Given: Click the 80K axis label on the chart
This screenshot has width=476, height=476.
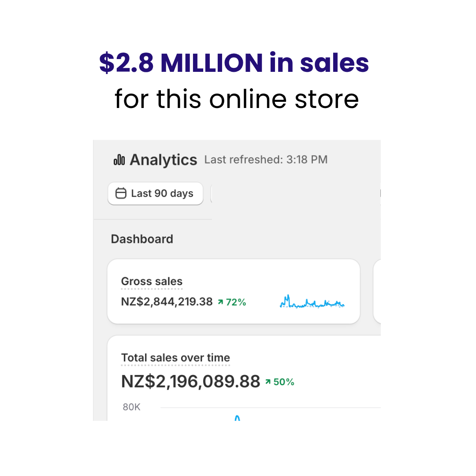Looking at the screenshot, I should (131, 407).
